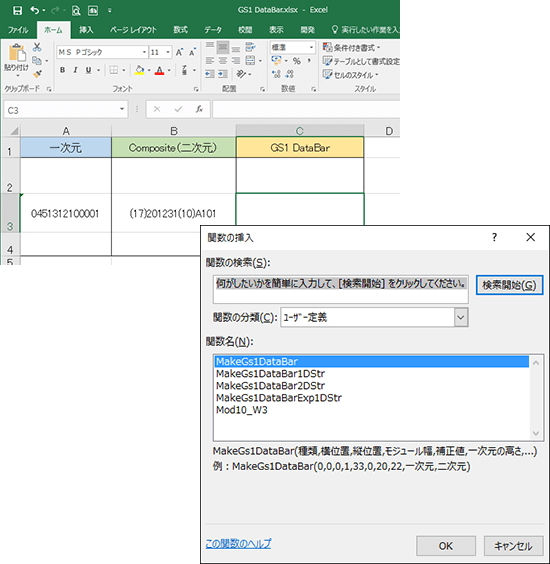Expand the font color dropdown arrow
550x564 pixels.
(x=169, y=70)
